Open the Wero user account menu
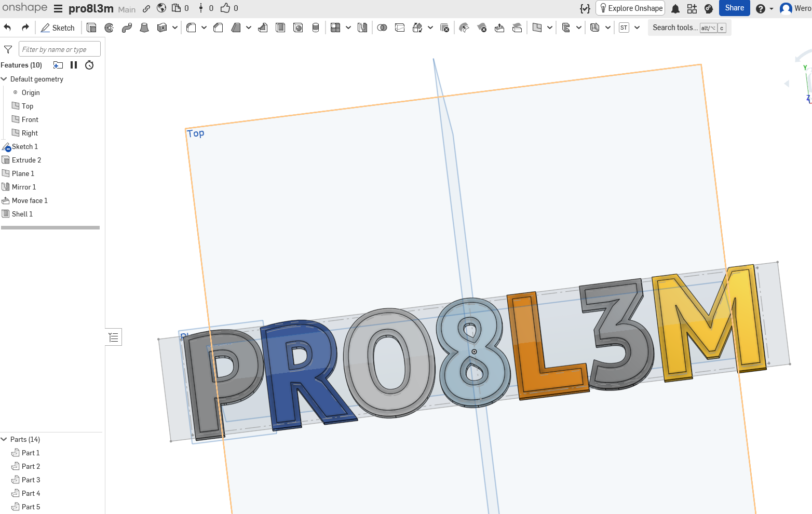This screenshot has height=514, width=812. (x=795, y=8)
